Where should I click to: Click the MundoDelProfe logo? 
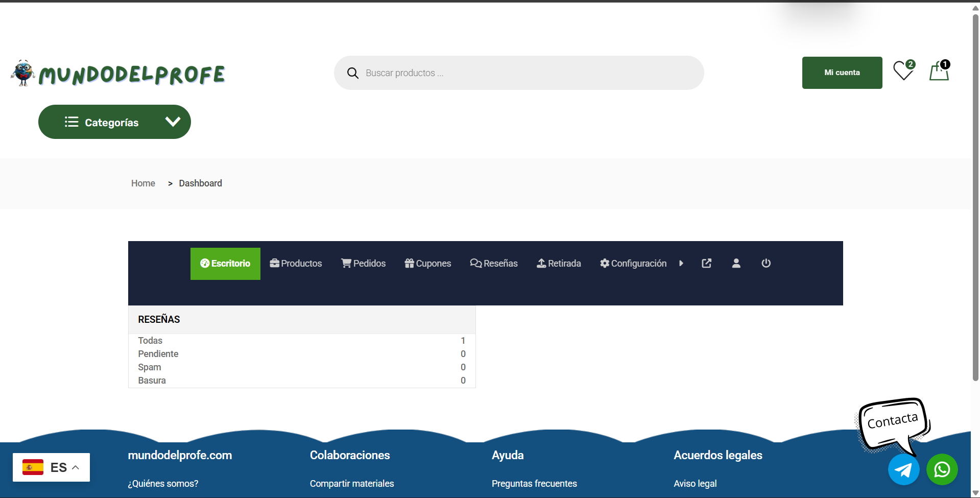coord(118,74)
